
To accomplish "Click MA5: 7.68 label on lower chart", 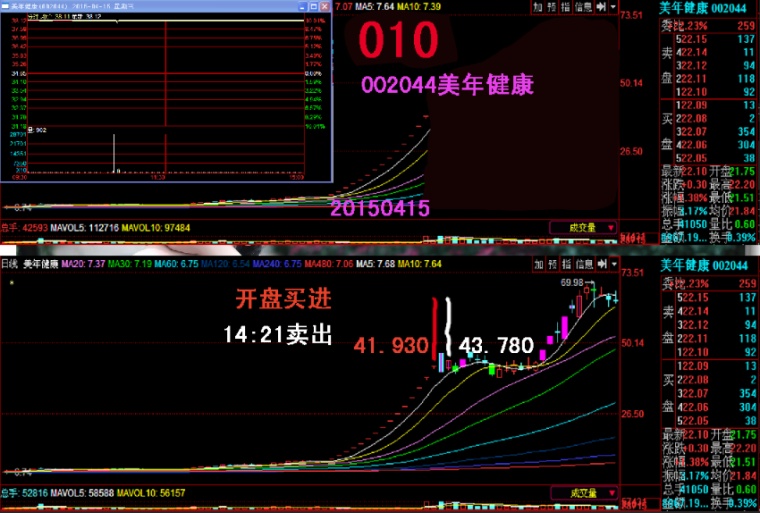I will click(376, 264).
